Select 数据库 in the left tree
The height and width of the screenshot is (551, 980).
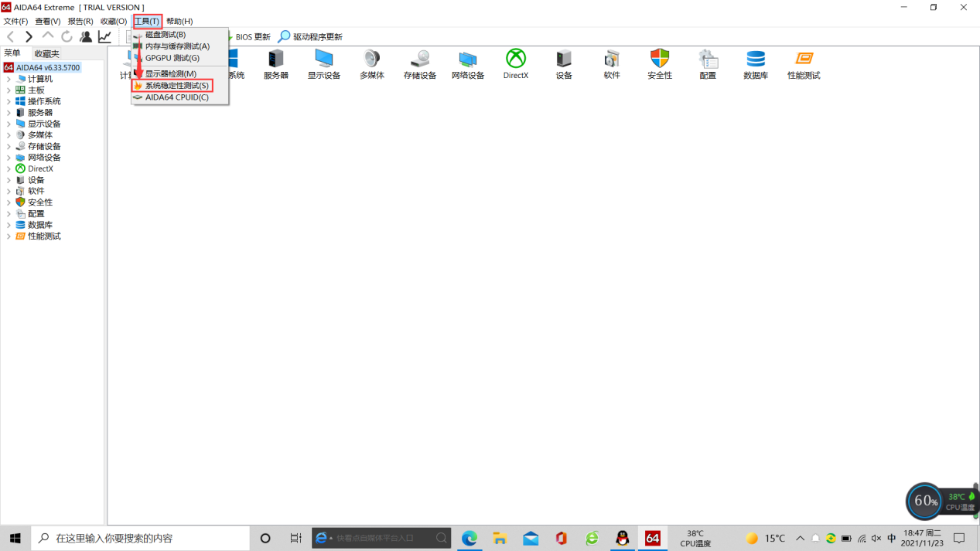pos(40,225)
